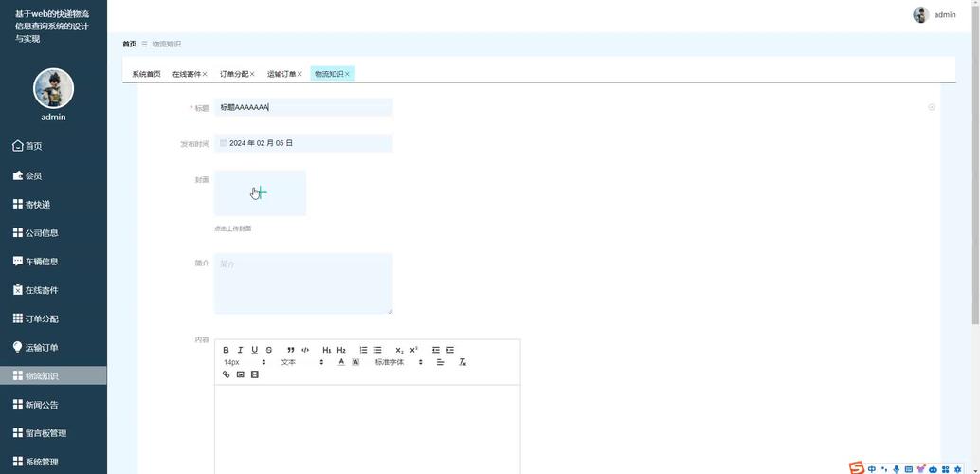Apply superscript formatting
The width and height of the screenshot is (980, 474).
click(414, 350)
